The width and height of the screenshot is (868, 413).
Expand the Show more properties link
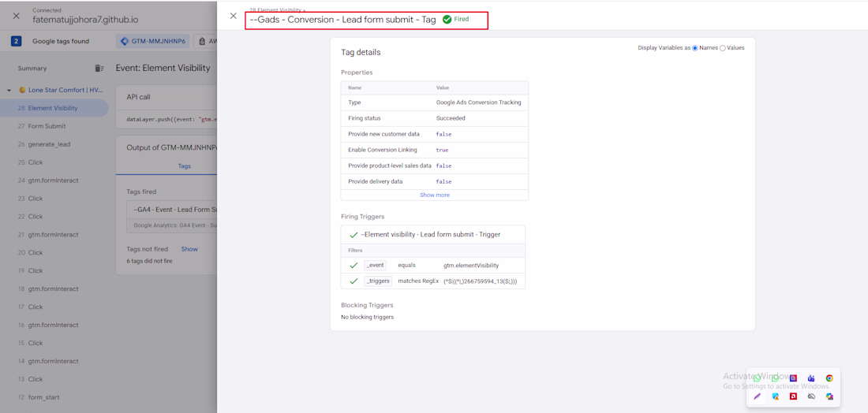435,195
